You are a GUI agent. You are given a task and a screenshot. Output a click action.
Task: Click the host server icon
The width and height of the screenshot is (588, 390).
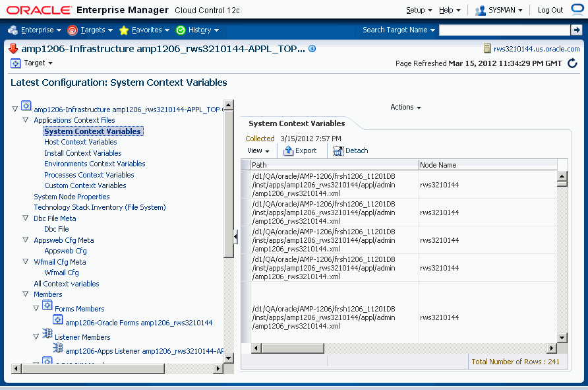(487, 48)
